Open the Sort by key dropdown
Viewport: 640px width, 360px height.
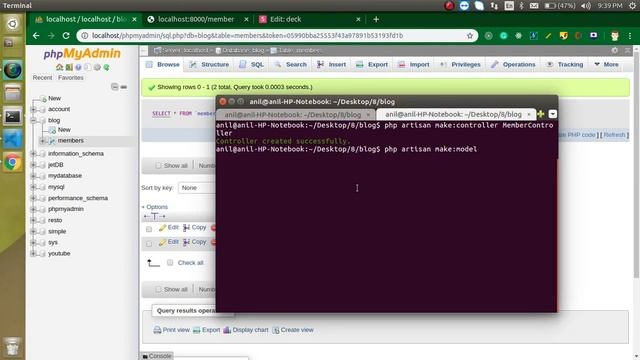[197, 188]
